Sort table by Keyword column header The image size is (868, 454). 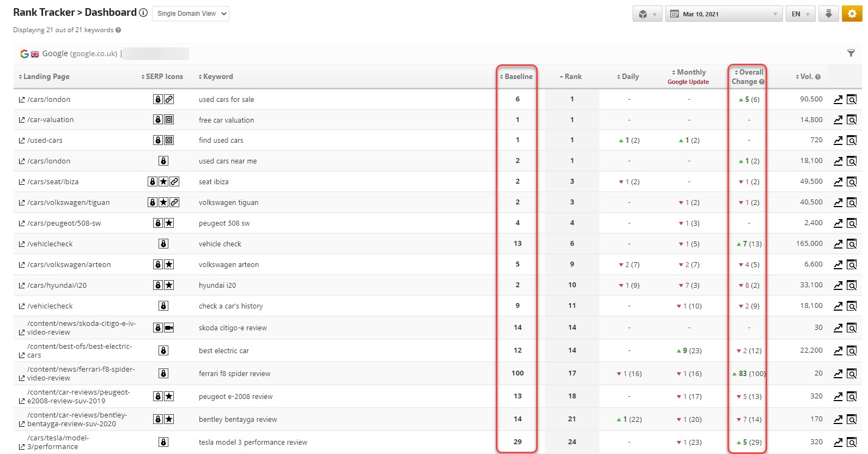[x=216, y=77]
